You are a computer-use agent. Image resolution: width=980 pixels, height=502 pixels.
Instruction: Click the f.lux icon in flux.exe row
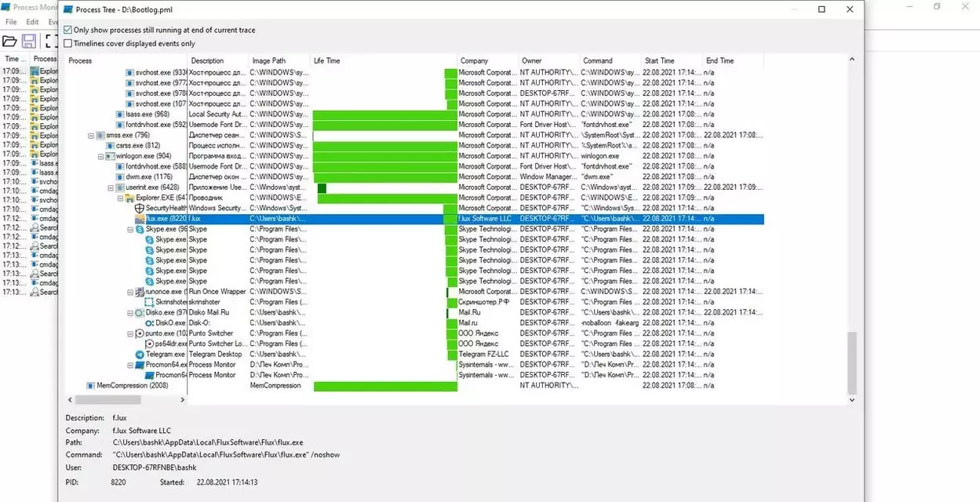click(x=140, y=219)
